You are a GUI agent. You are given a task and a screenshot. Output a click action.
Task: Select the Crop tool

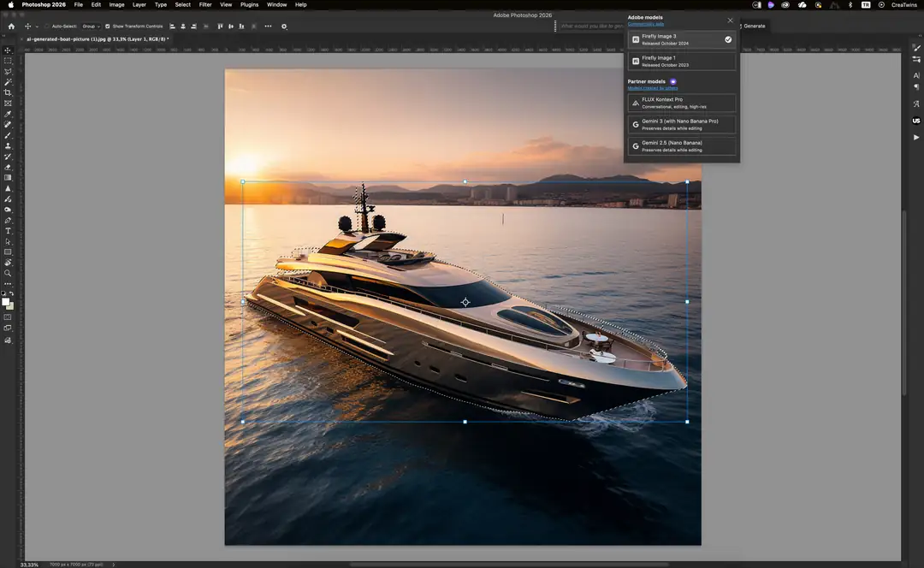(8, 92)
